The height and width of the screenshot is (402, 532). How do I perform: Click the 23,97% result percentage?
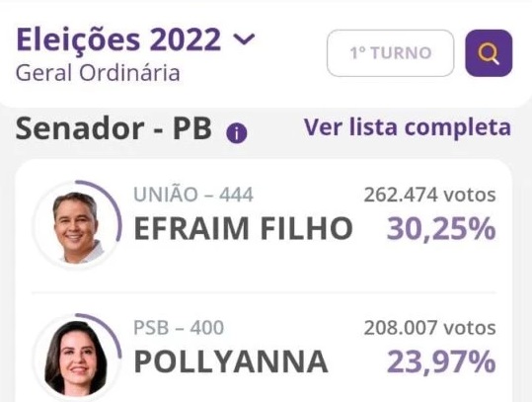tap(441, 362)
